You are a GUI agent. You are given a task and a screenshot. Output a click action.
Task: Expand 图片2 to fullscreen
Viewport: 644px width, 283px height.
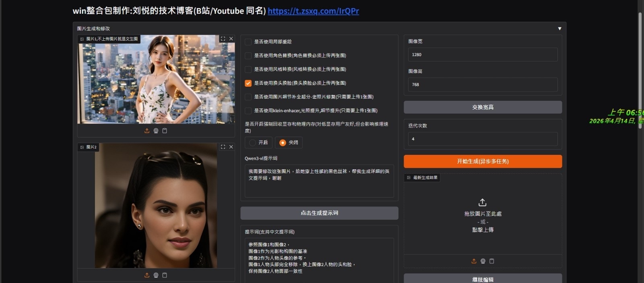tap(223, 147)
